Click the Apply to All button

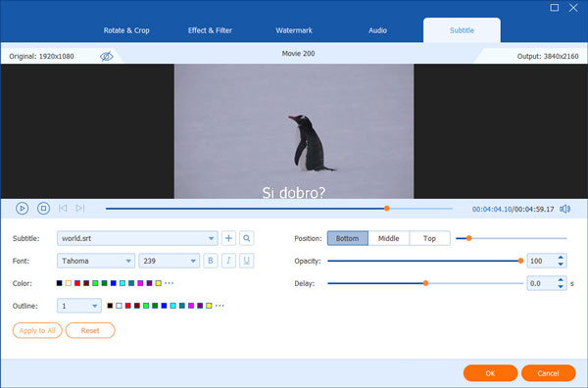coord(37,330)
